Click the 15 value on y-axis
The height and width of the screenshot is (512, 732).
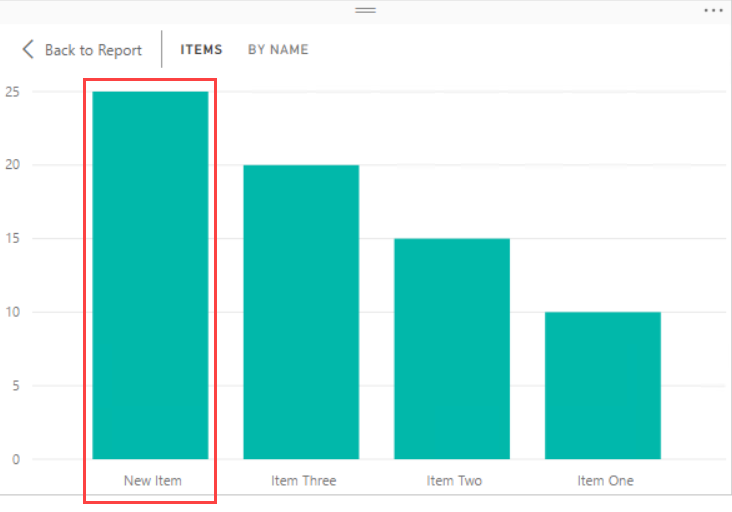click(13, 239)
